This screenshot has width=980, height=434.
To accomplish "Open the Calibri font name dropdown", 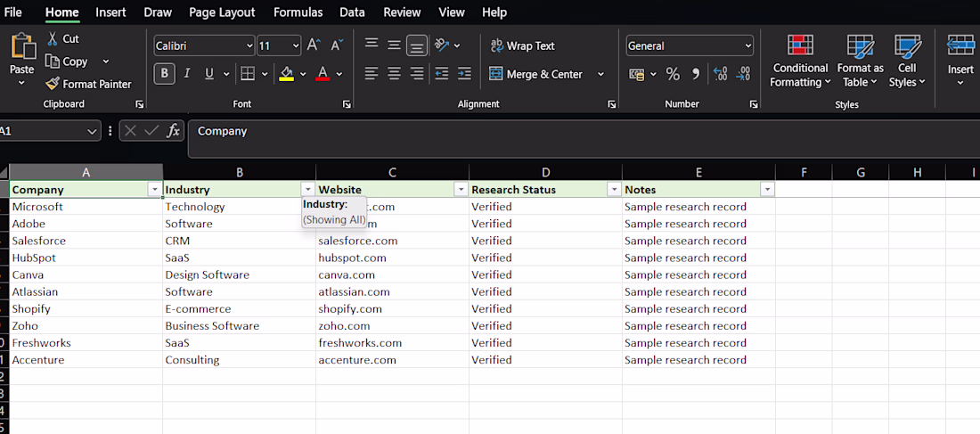I will [249, 45].
